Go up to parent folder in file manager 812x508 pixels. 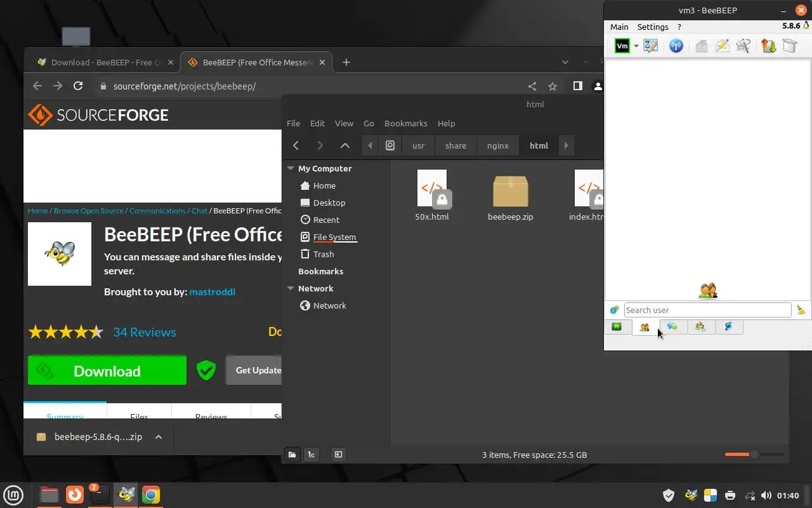pyautogui.click(x=344, y=145)
